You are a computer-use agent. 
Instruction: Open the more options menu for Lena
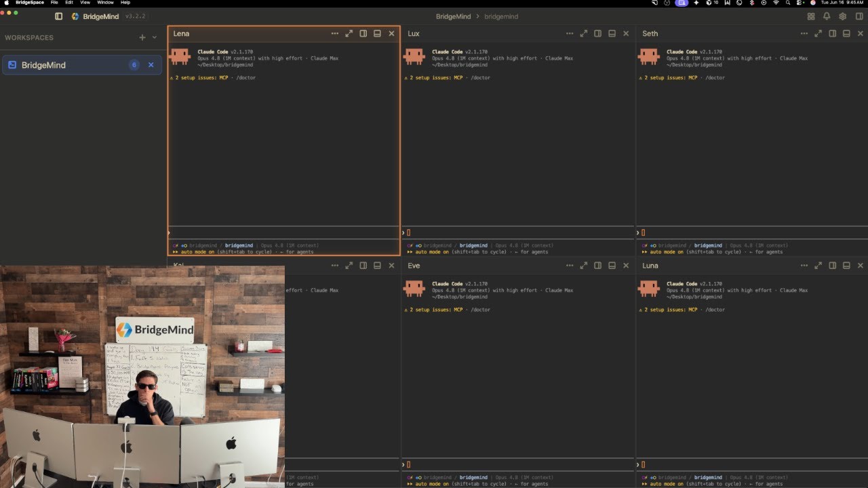(x=334, y=33)
